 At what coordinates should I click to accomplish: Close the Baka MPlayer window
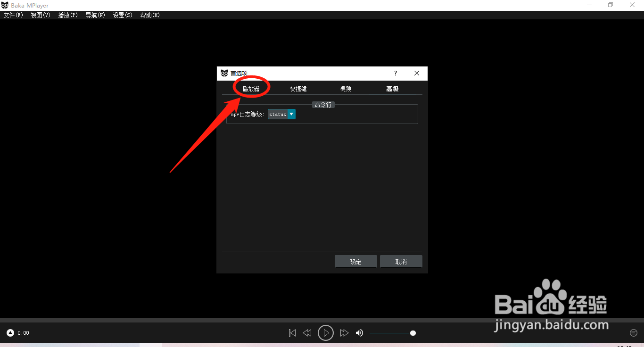click(633, 5)
